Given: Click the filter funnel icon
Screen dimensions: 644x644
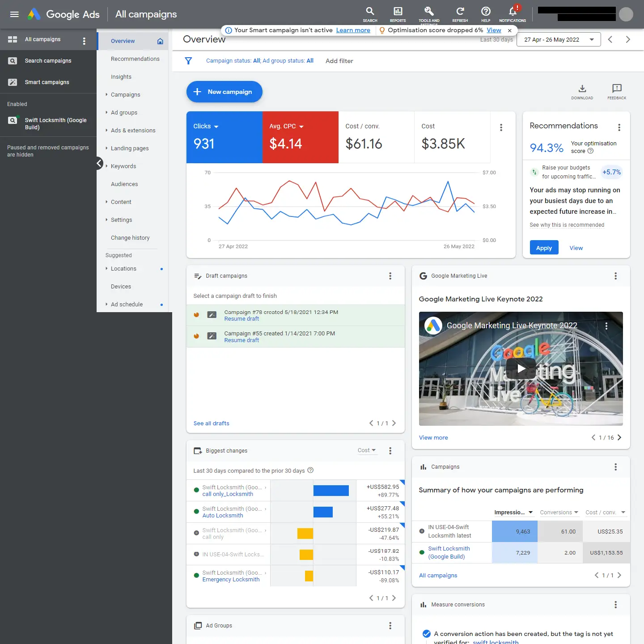Looking at the screenshot, I should click(x=188, y=61).
